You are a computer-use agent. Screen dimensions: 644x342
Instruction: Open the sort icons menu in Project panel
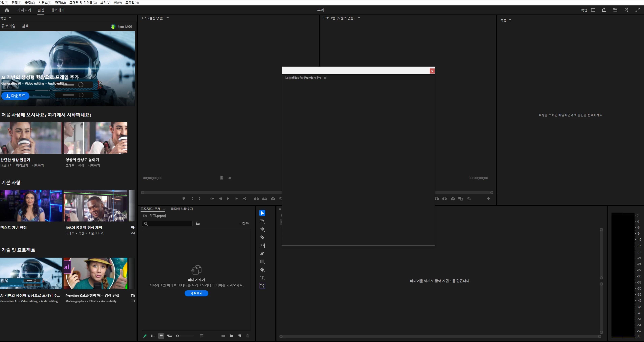click(x=202, y=336)
